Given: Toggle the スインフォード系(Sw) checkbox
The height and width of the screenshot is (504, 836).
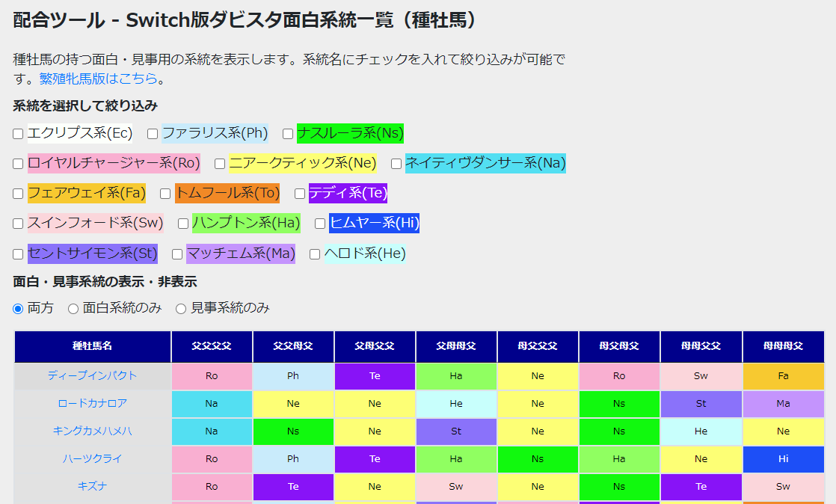Looking at the screenshot, I should point(18,224).
